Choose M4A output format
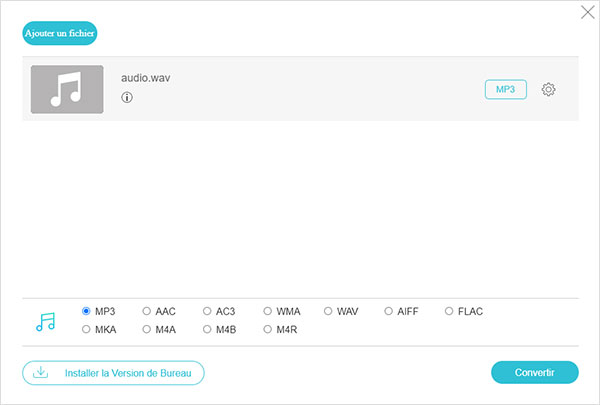This screenshot has width=600, height=405. (147, 329)
